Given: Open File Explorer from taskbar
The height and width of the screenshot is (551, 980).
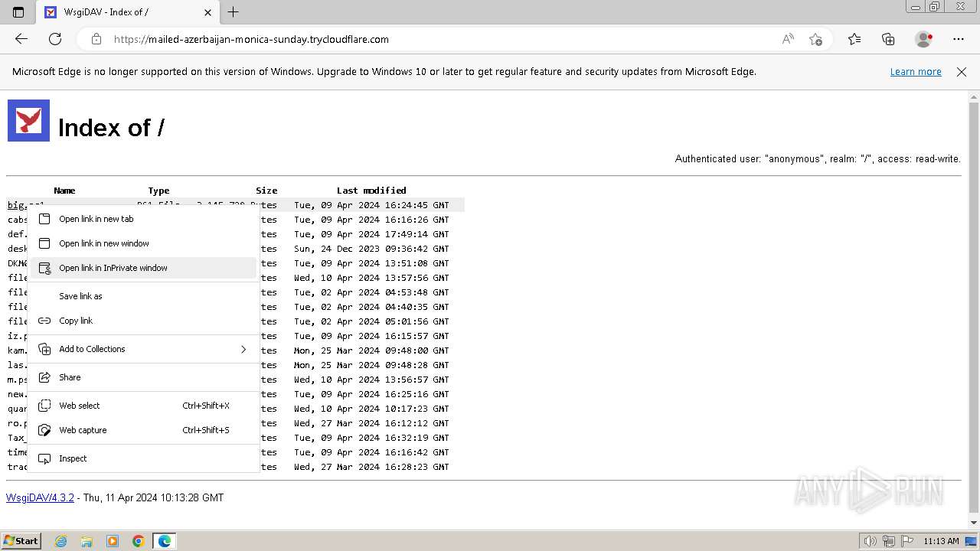Looking at the screenshot, I should pyautogui.click(x=87, y=541).
